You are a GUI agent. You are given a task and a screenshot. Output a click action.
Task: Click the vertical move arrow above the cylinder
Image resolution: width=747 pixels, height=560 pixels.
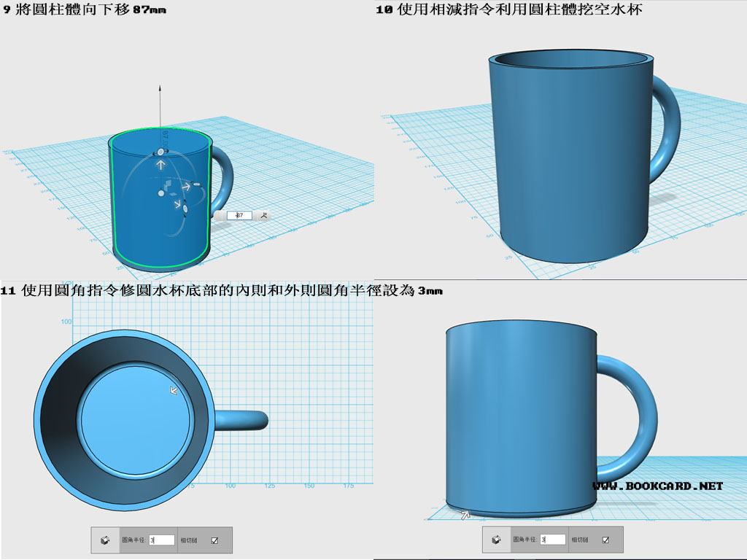[x=160, y=163]
